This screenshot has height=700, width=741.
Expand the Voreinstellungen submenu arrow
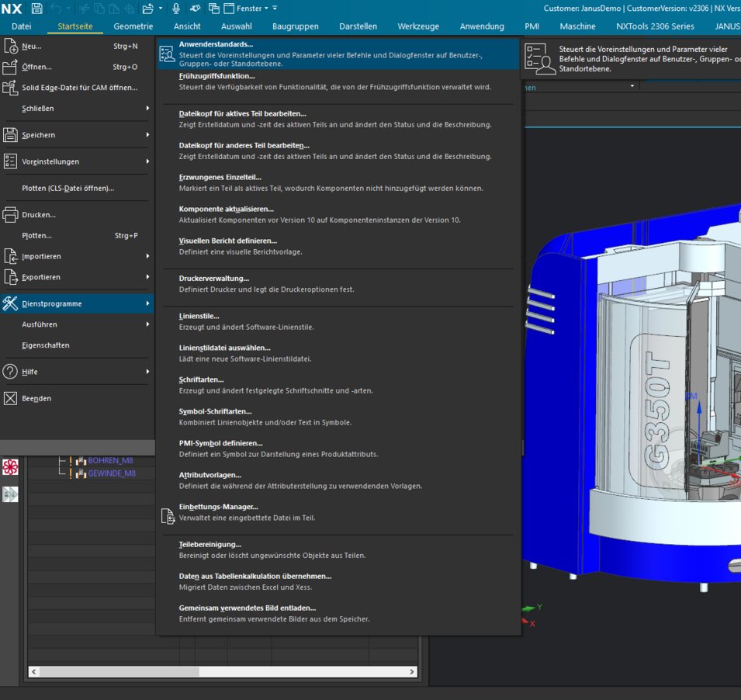(147, 161)
